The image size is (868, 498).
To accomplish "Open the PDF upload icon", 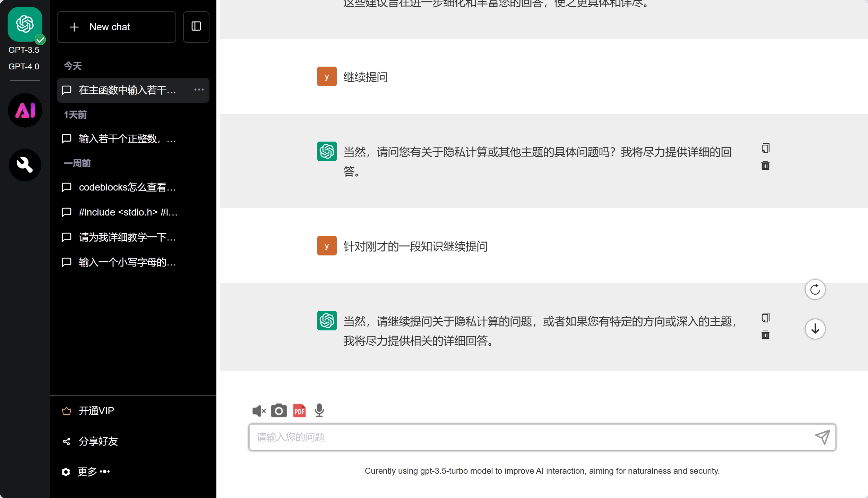I will click(x=299, y=411).
